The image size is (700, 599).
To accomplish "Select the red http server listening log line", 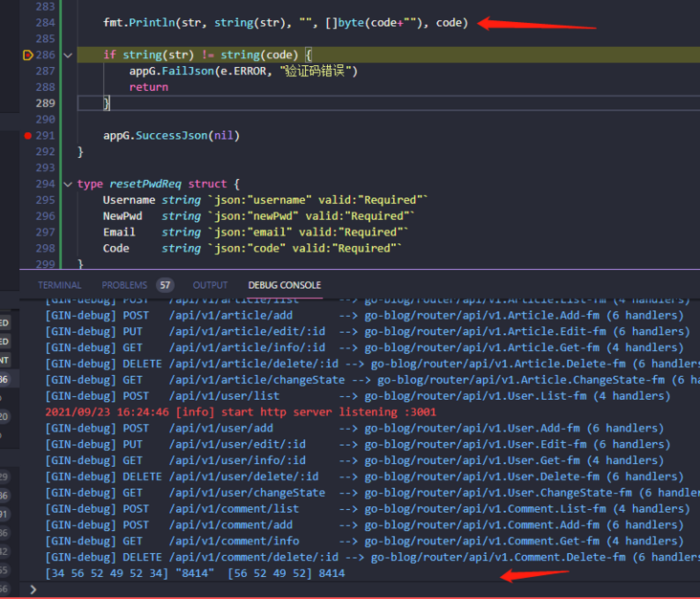I will [240, 412].
